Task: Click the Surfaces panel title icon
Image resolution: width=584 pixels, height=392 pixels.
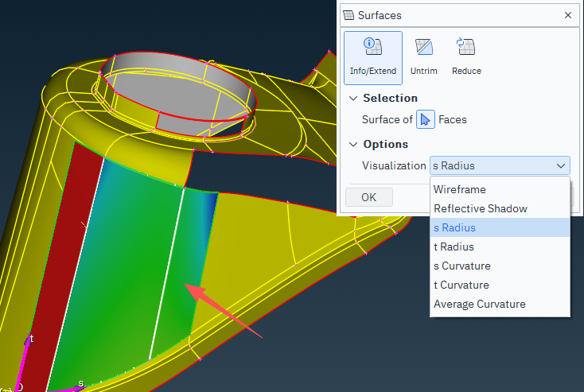Action: click(348, 15)
